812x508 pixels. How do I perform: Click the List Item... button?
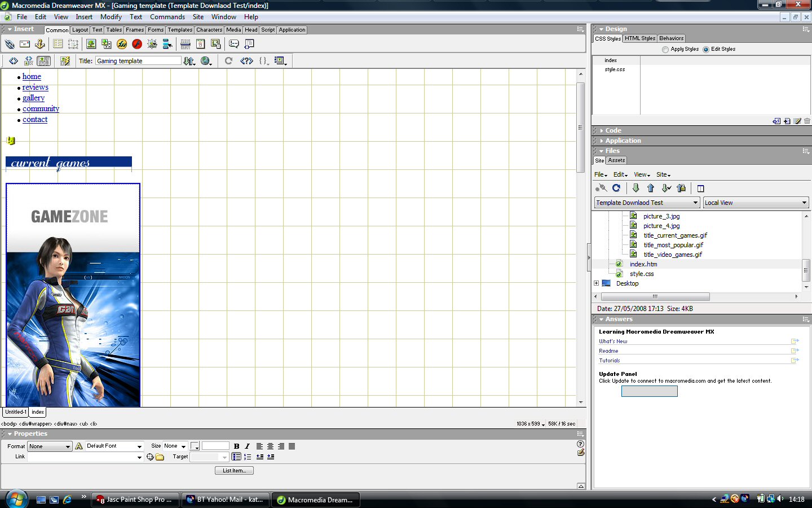point(234,470)
